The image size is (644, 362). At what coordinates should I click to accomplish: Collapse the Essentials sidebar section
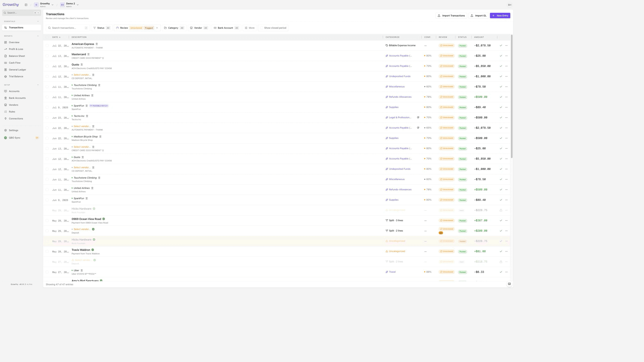click(38, 21)
